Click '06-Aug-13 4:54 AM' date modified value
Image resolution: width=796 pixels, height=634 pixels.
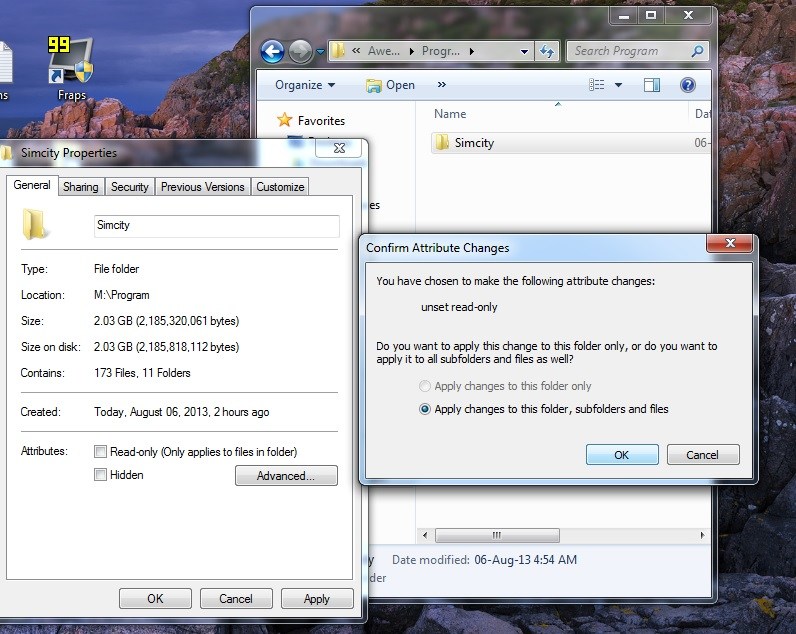(x=525, y=560)
